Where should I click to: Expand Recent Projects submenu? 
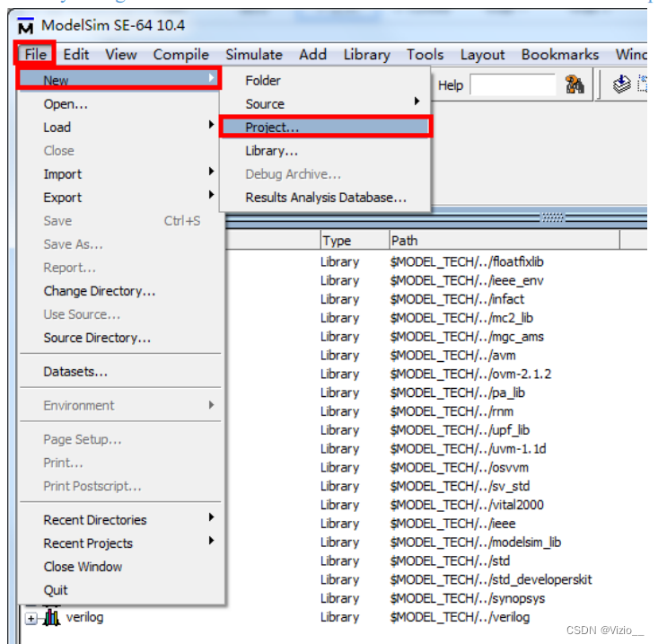118,543
